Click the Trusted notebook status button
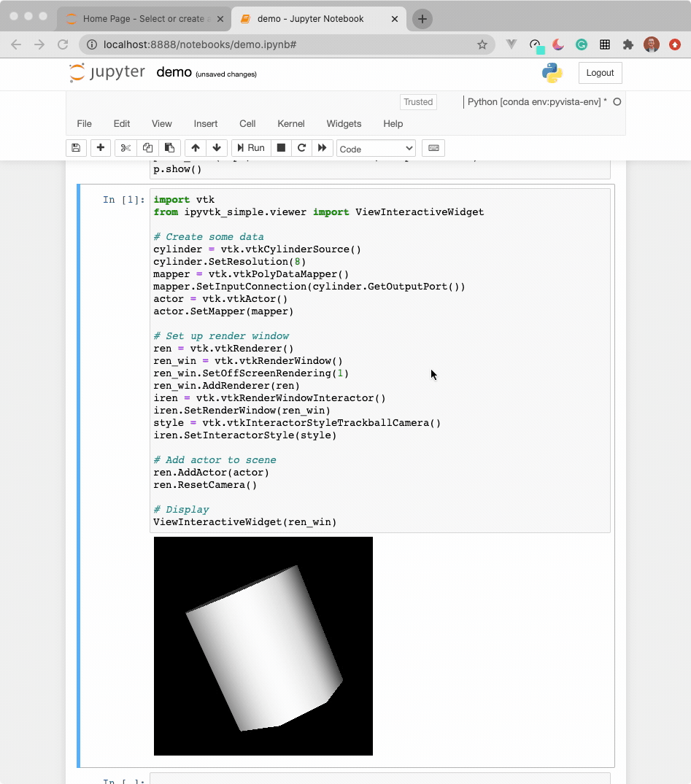 point(417,102)
